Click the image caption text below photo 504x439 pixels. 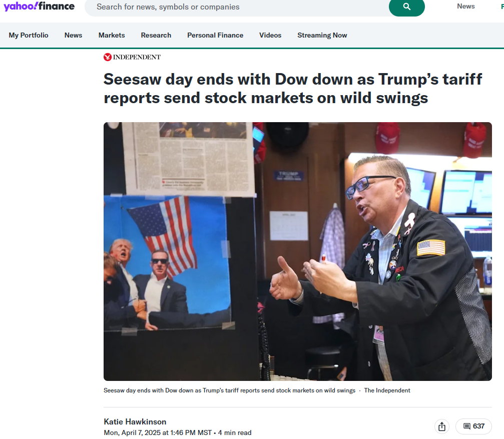[x=230, y=390]
